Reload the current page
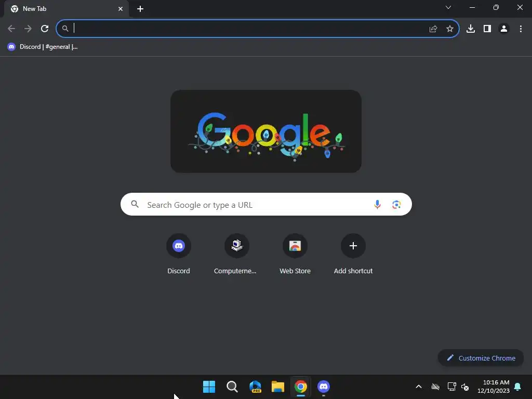Viewport: 532px width, 399px height. (45, 29)
